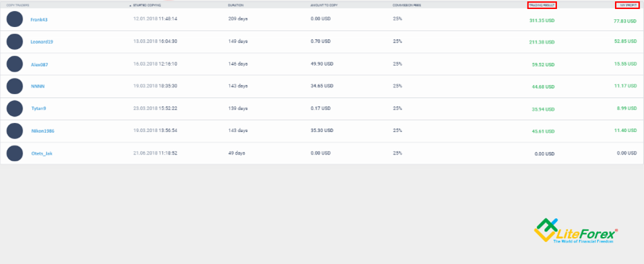This screenshot has width=644, height=264.
Task: Click Alex087's round avatar
Action: (x=15, y=64)
